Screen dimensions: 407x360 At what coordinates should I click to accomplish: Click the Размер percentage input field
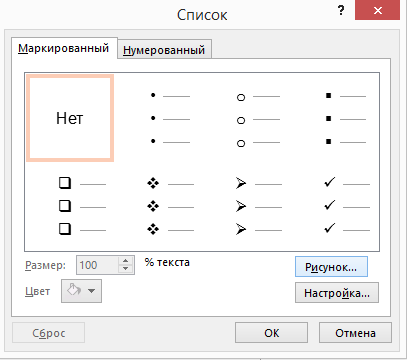pyautogui.click(x=97, y=265)
